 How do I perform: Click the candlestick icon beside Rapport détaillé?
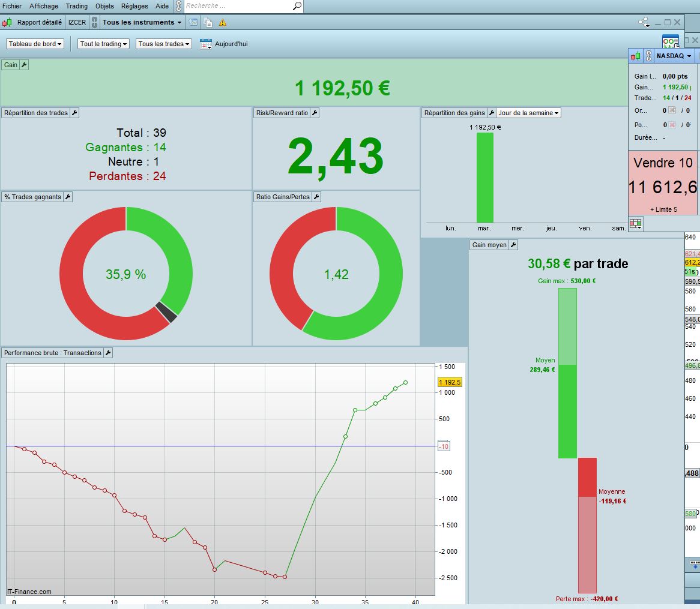click(x=7, y=22)
